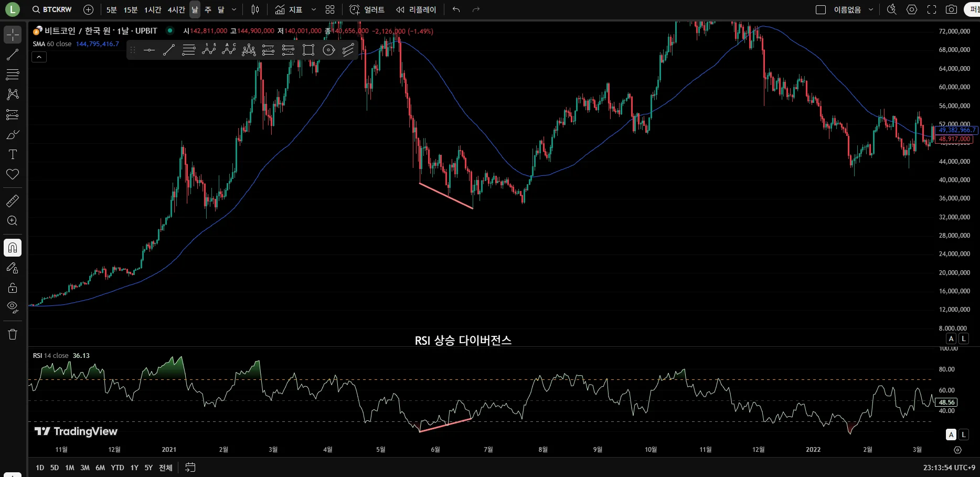Expand the timeframe interval dropdown

point(234,9)
